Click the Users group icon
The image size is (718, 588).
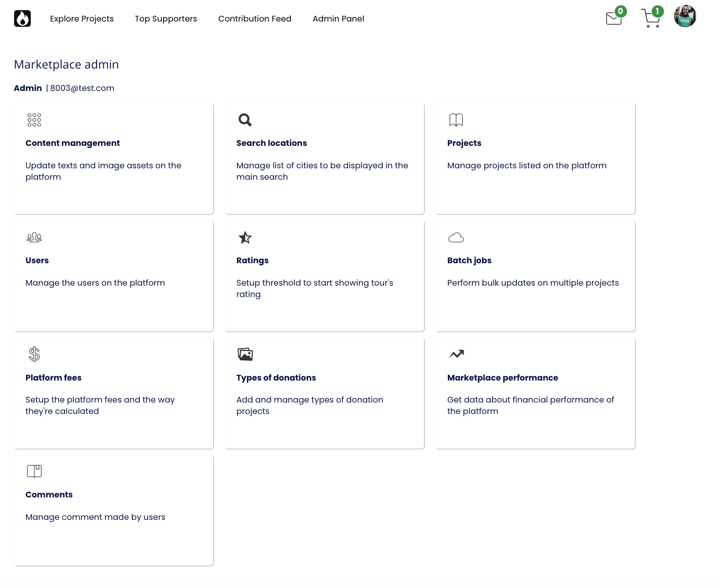pyautogui.click(x=34, y=238)
